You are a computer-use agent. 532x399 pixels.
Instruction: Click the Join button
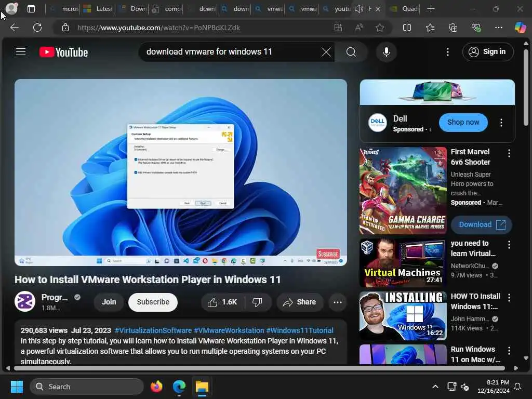109,302
